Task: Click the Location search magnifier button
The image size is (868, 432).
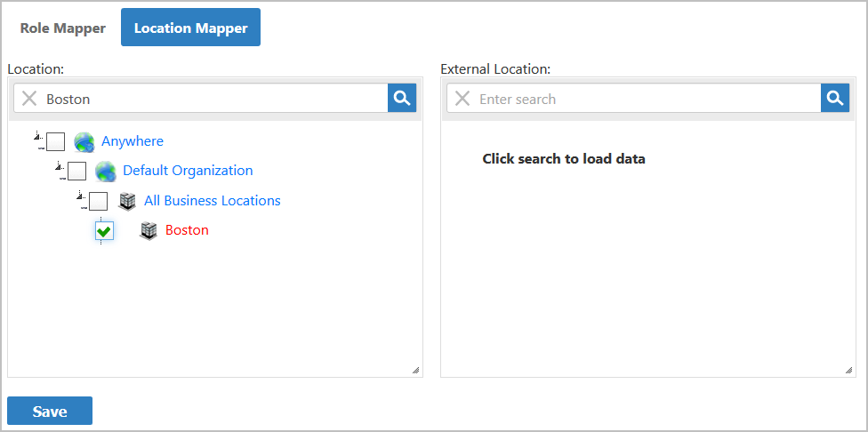Action: tap(402, 99)
